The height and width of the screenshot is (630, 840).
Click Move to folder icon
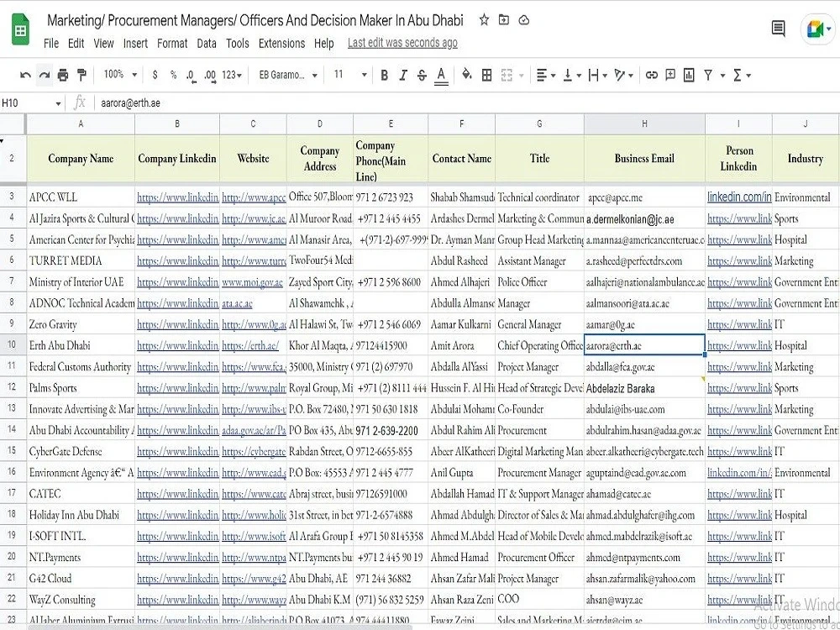click(503, 20)
